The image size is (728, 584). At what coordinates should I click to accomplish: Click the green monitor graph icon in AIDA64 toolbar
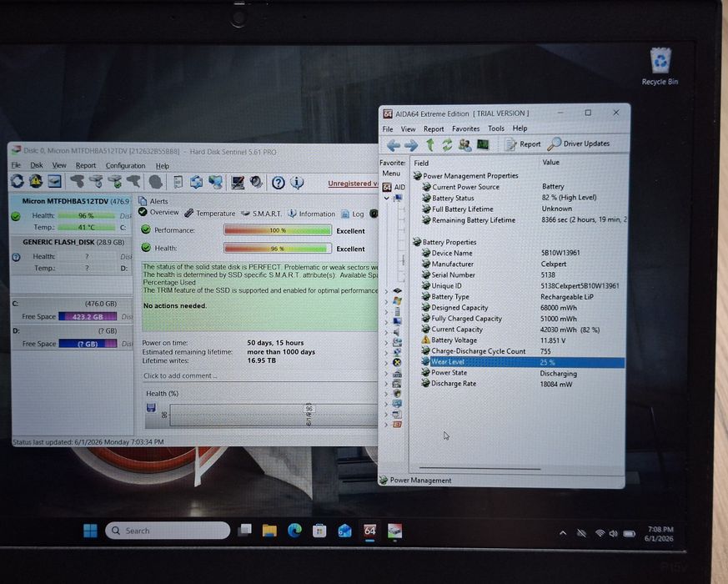click(x=483, y=145)
